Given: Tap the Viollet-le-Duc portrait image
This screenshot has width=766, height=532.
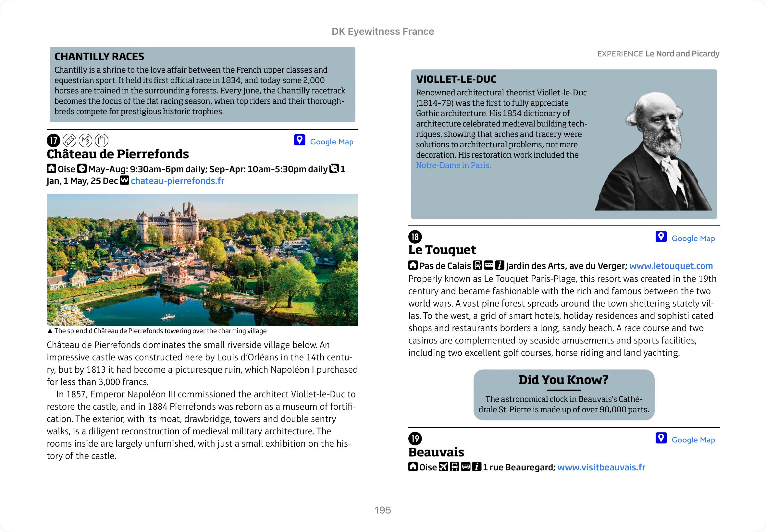Looking at the screenshot, I should [654, 152].
